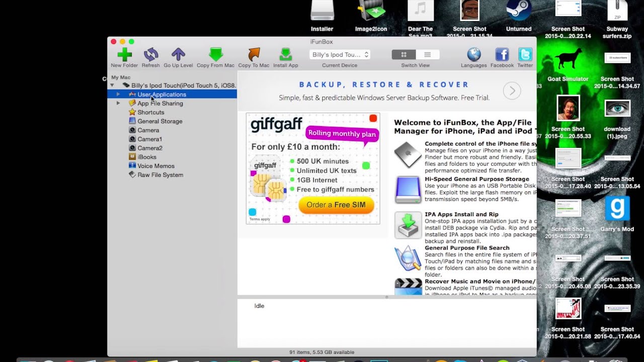Click the Recover Music and Movie clapper icon
The height and width of the screenshot is (362, 644).
click(408, 287)
